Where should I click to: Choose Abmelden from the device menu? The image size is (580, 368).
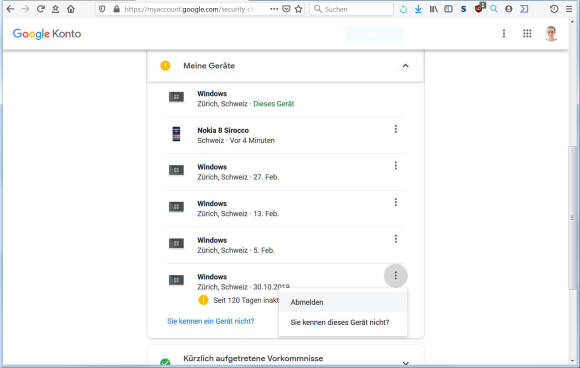(343, 302)
